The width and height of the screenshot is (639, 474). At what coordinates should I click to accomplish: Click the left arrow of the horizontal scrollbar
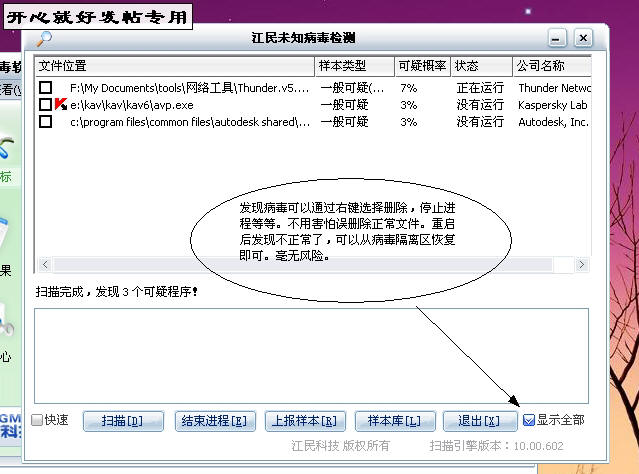click(45, 265)
